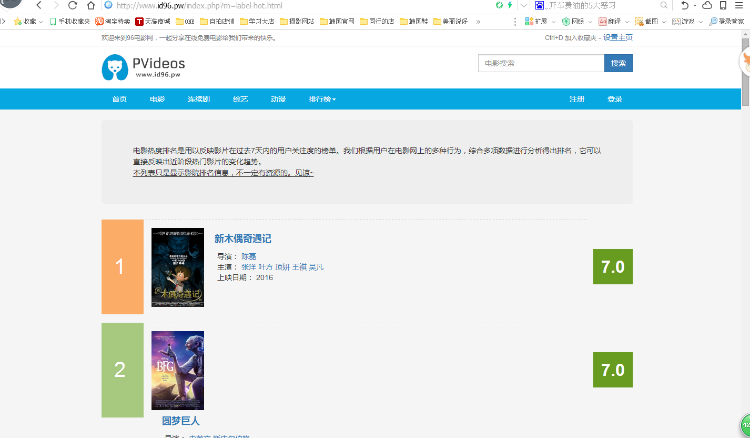
Task: Click the 游戏 games icon
Action: coord(676,22)
